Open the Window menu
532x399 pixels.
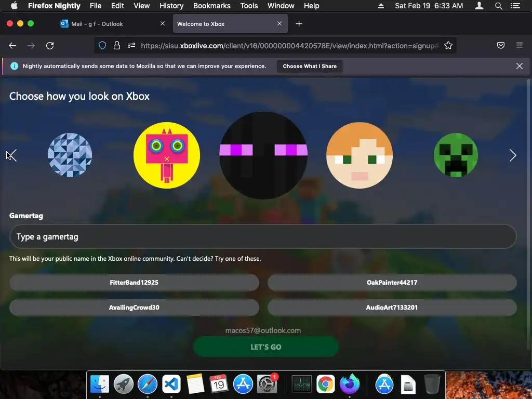(281, 6)
